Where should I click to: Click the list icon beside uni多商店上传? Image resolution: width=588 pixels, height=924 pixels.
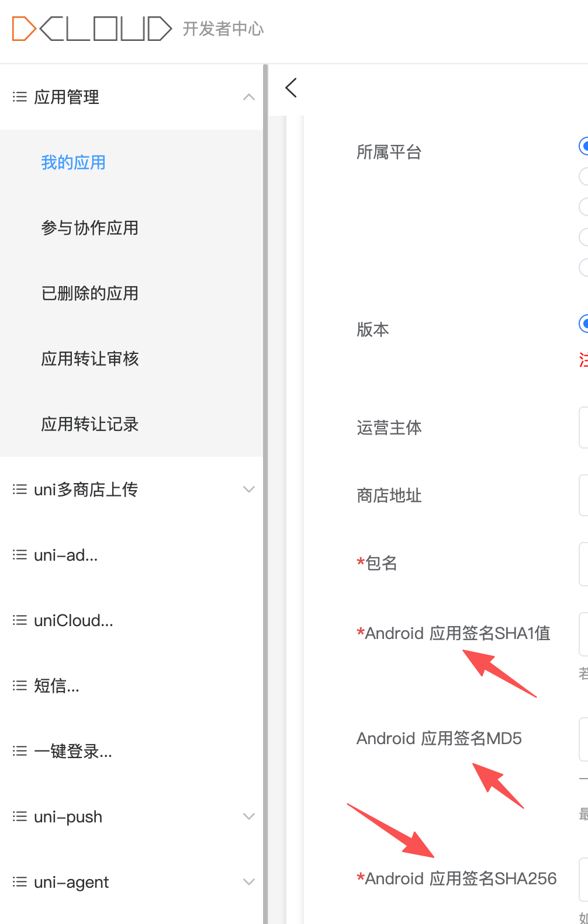(20, 489)
